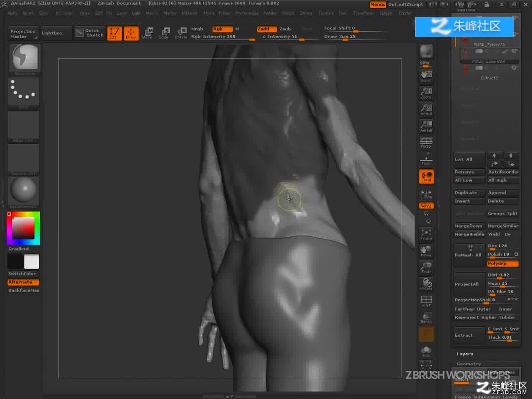Select the Move transform tool in top shelf
This screenshot has width=532, height=399.
(x=147, y=33)
